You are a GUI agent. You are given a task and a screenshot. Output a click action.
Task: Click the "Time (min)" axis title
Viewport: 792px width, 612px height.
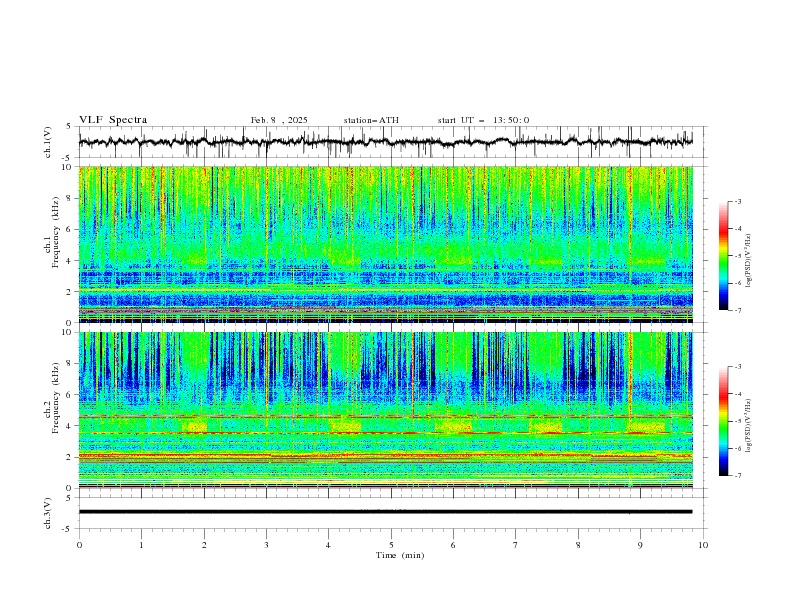click(x=400, y=555)
